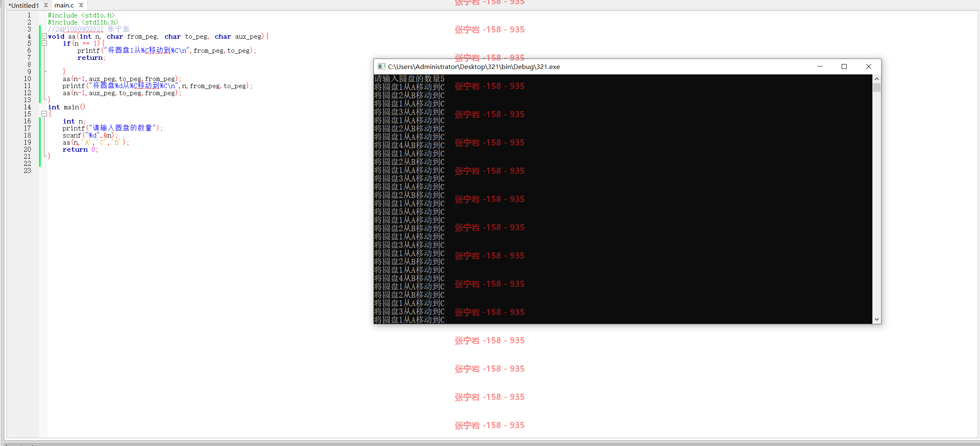Click the console scrollbar up arrow

coord(877,79)
